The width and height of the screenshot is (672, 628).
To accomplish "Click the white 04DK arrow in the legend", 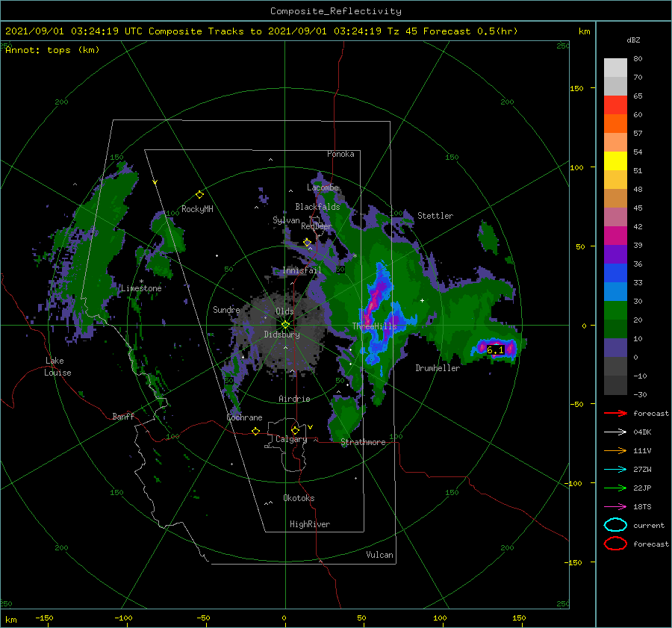I will tap(615, 432).
